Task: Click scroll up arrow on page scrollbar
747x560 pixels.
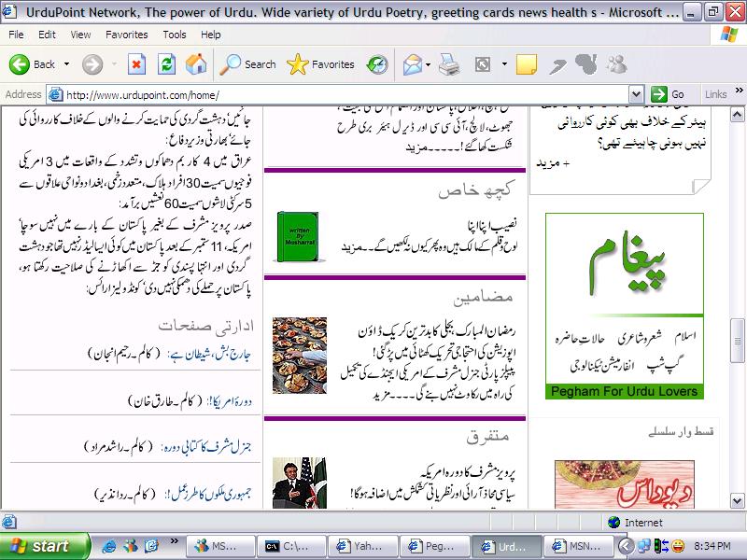Action: [x=737, y=114]
